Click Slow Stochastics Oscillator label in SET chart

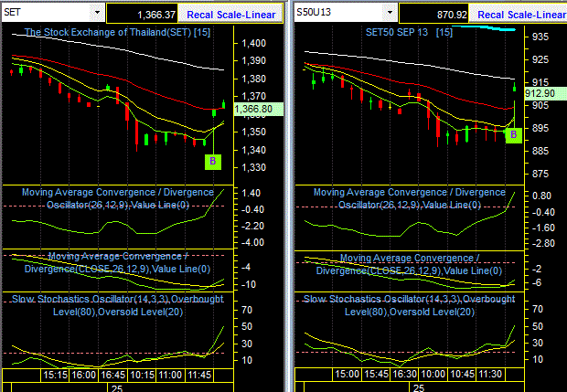[x=118, y=305]
